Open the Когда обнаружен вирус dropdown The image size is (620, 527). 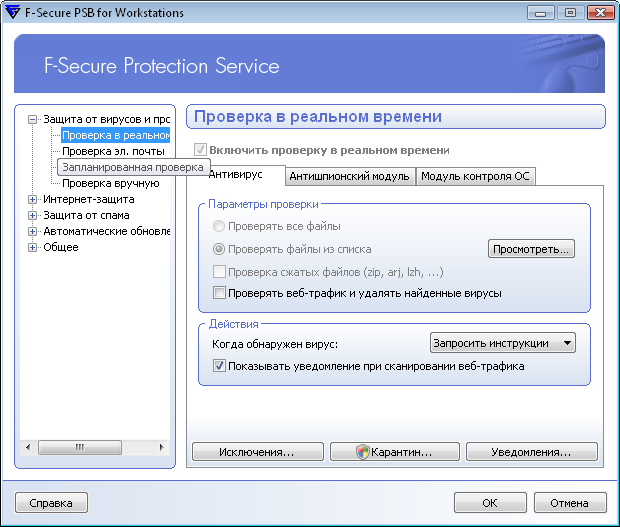503,343
